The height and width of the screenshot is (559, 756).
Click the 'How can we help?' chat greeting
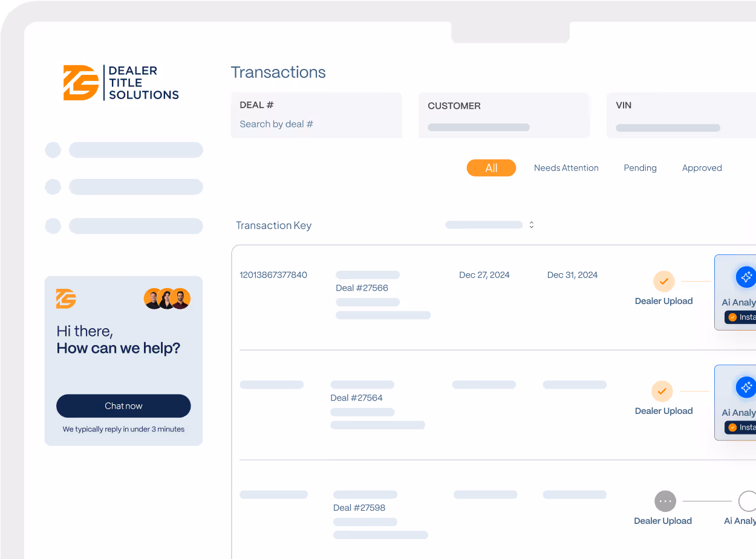tap(119, 348)
